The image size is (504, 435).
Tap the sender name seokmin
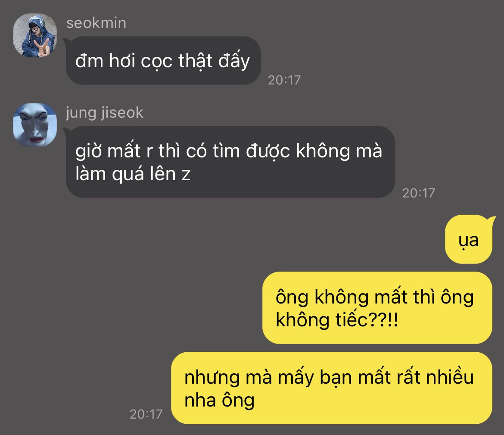pos(96,23)
